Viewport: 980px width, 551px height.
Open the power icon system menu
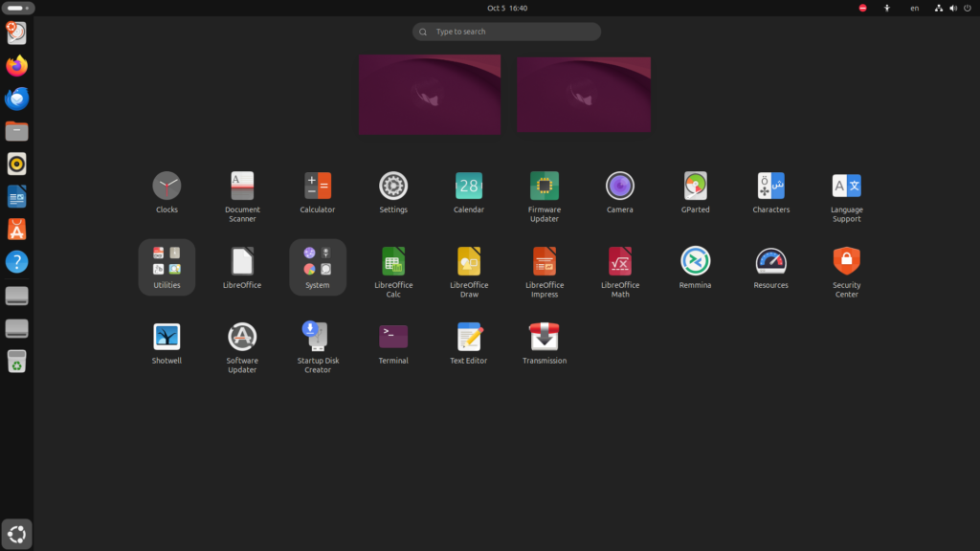[x=968, y=8]
